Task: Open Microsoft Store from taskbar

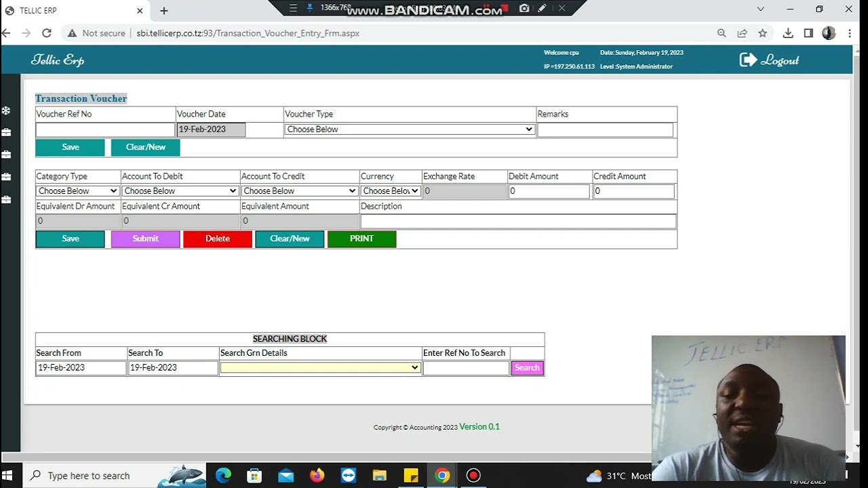Action: pyautogui.click(x=254, y=475)
